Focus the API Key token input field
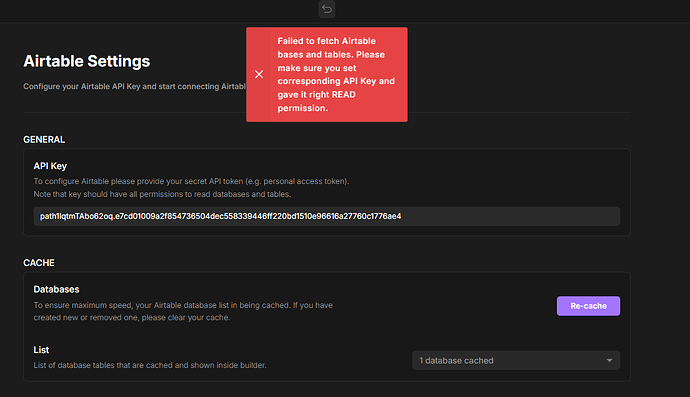Viewport: 690px width, 397px height. [327, 216]
